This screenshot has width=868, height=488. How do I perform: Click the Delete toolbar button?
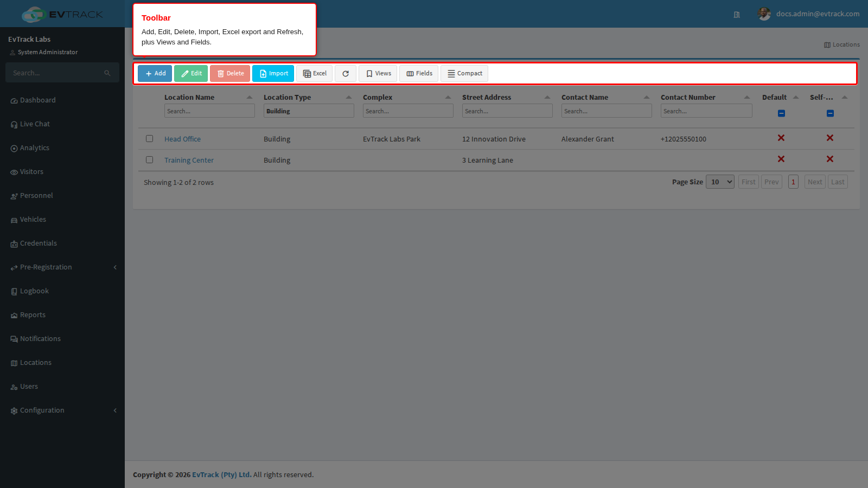pyautogui.click(x=230, y=73)
